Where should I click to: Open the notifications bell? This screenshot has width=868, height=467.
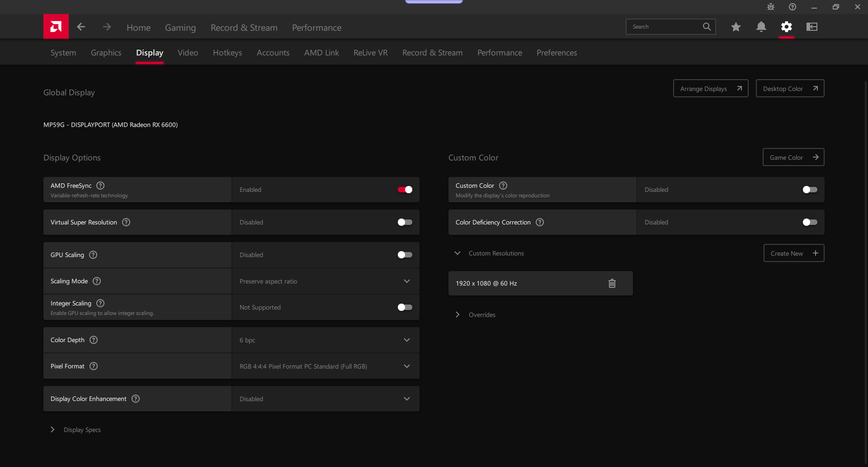(x=761, y=27)
